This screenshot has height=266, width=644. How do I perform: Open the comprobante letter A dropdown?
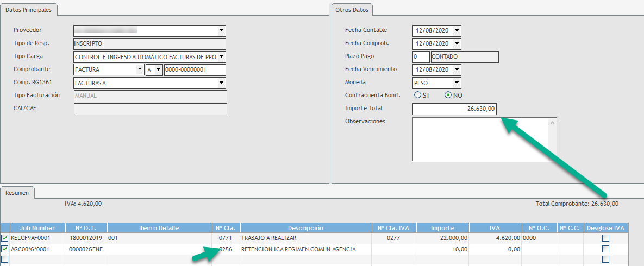click(x=158, y=70)
